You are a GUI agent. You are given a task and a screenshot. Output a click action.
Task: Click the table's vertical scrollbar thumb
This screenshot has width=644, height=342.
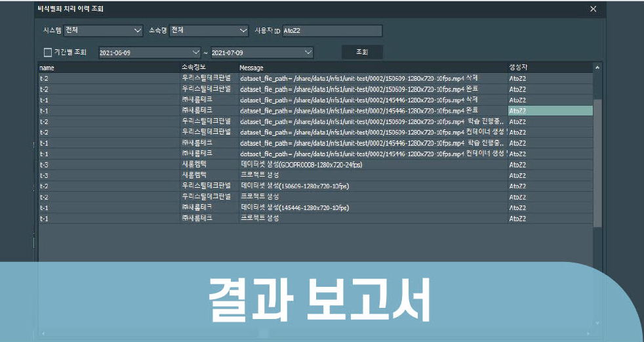point(597,163)
